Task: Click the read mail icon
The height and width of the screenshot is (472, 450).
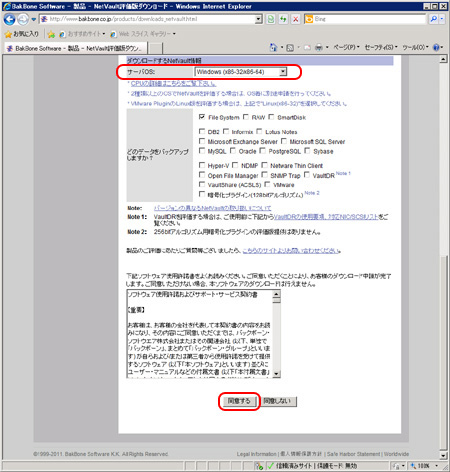Action: click(x=307, y=48)
